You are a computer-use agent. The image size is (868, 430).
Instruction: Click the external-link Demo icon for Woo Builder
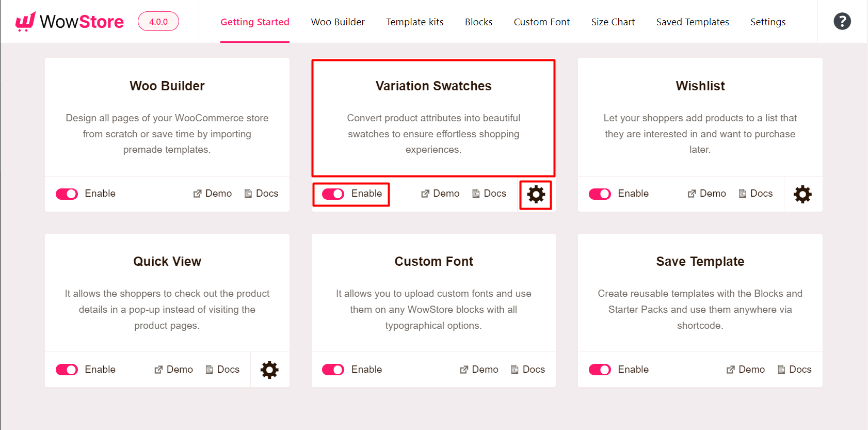[x=197, y=193]
